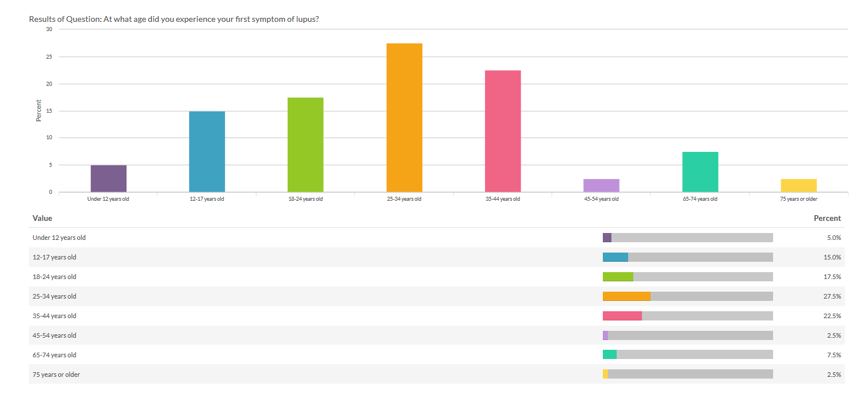Screen dimensions: 868x401
Task: Click the Value column header
Action: click(43, 218)
